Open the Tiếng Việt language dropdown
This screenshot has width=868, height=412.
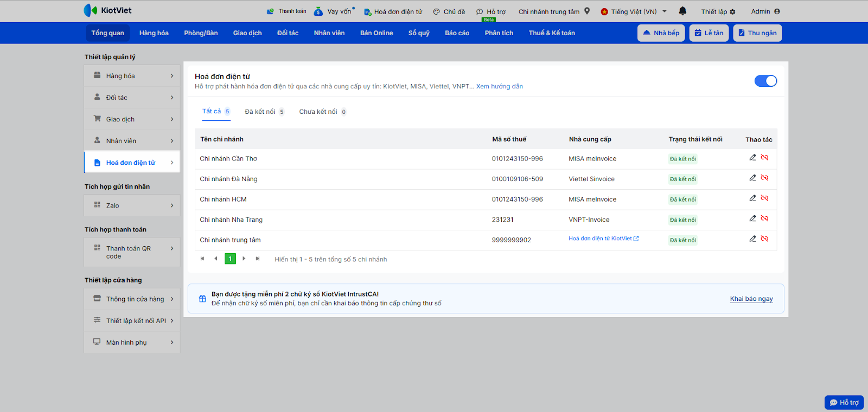(x=634, y=11)
